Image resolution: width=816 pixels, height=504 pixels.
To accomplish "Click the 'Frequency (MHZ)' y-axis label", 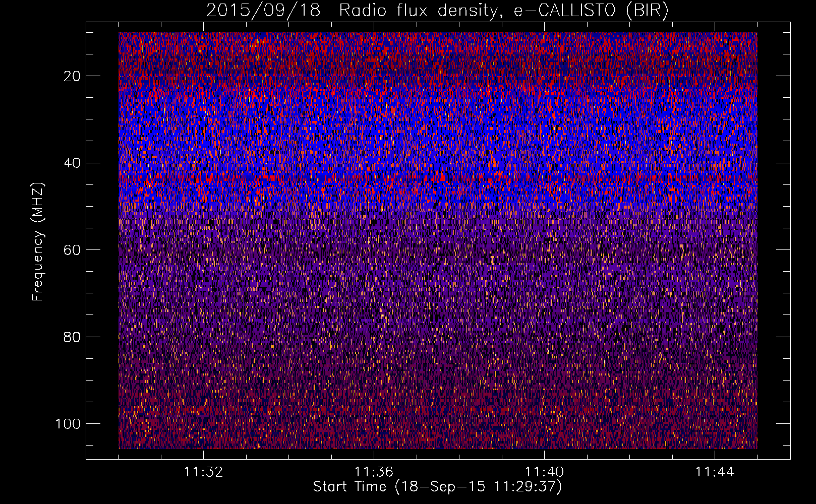I will click(38, 242).
